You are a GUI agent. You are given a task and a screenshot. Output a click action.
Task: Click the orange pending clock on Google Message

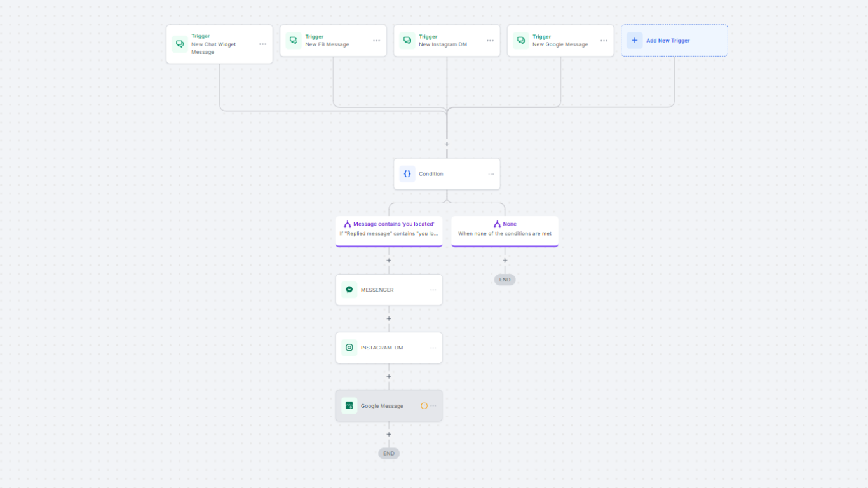424,405
